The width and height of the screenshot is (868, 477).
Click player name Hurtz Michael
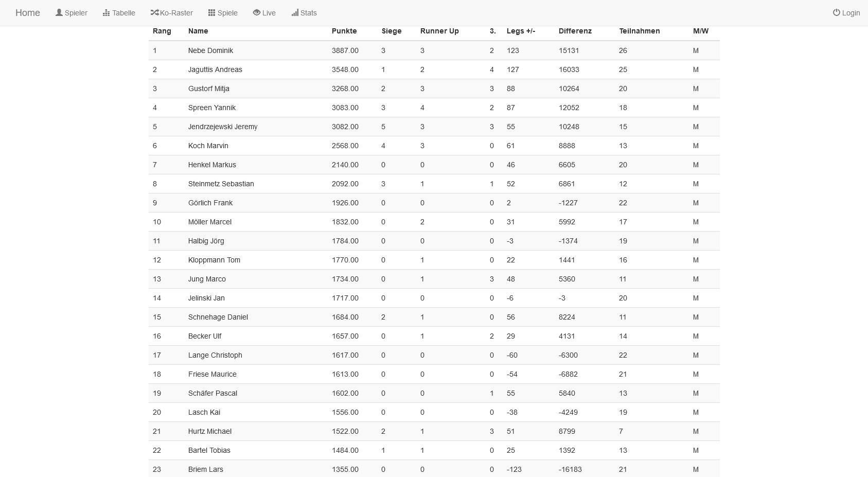[x=210, y=431]
